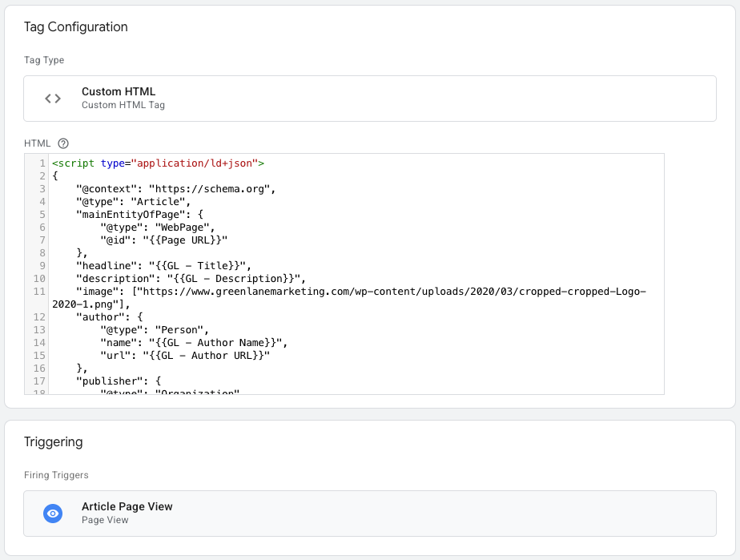Open the Custom HTML tag type card
Image resolution: width=740 pixels, height=560 pixels.
pyautogui.click(x=370, y=99)
